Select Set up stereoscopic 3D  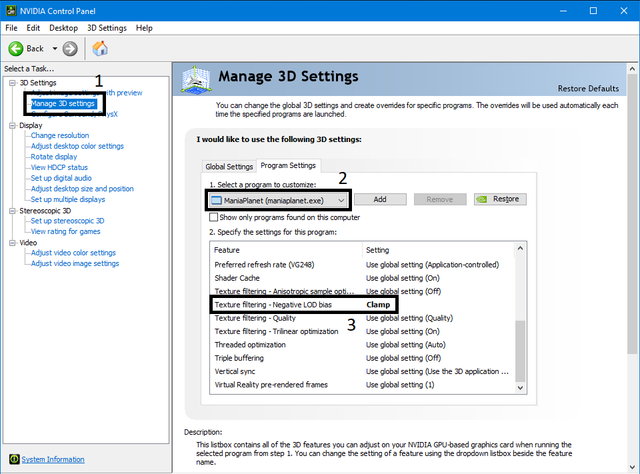67,221
